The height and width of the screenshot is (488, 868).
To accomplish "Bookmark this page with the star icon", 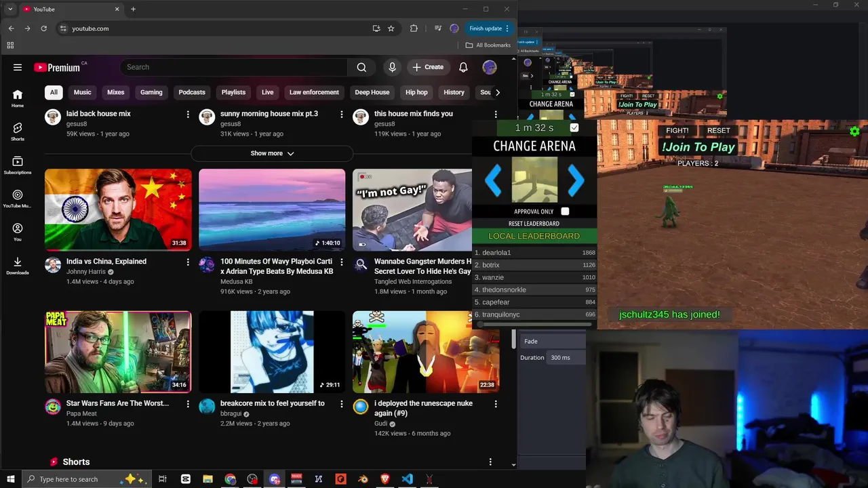I will [x=391, y=28].
